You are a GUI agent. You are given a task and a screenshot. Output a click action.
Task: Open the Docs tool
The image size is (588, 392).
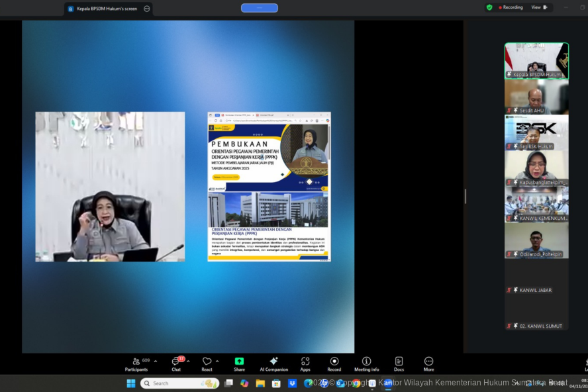(399, 363)
